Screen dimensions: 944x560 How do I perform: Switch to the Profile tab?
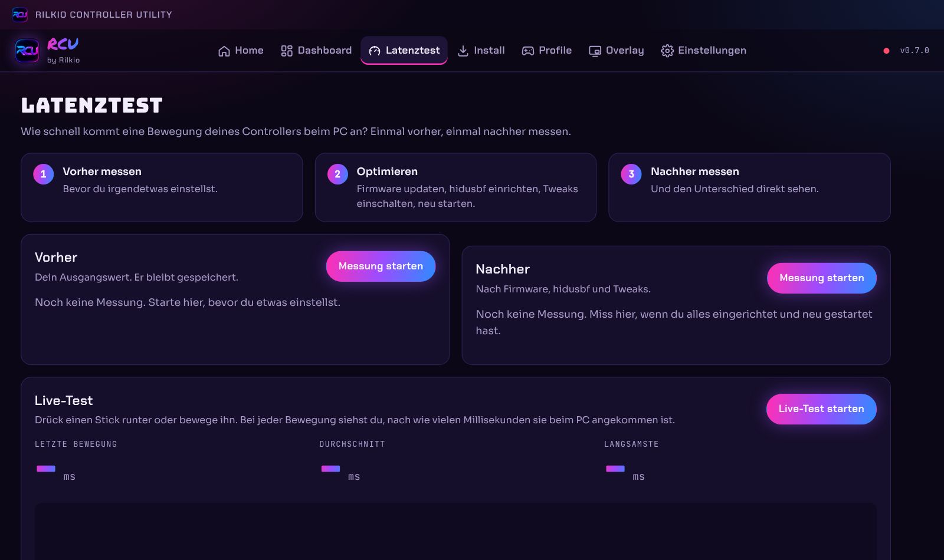click(x=547, y=51)
